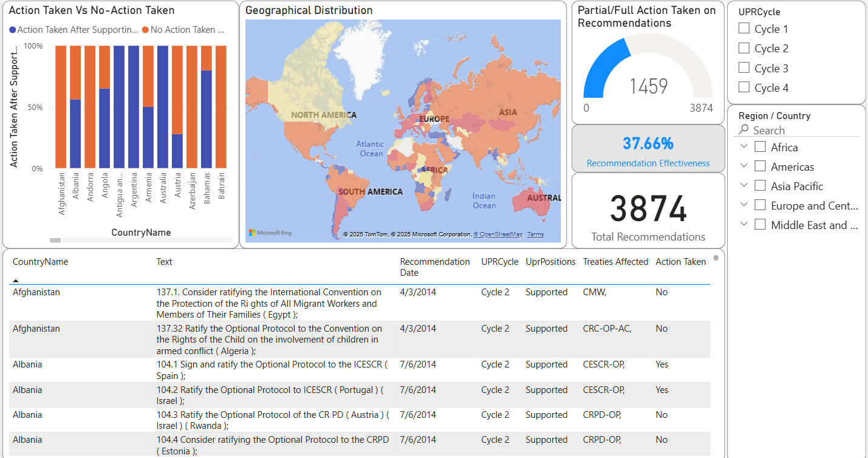Expand Europe and Central Asia countries

(743, 205)
